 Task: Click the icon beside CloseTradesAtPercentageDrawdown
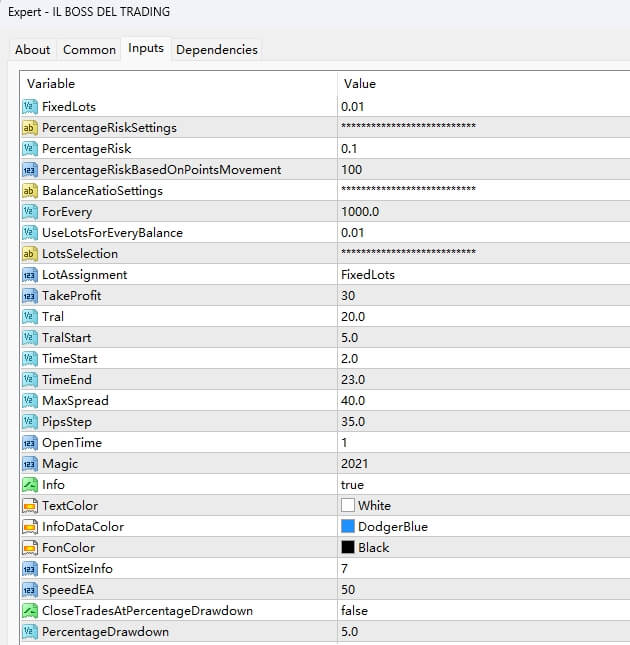pos(29,611)
